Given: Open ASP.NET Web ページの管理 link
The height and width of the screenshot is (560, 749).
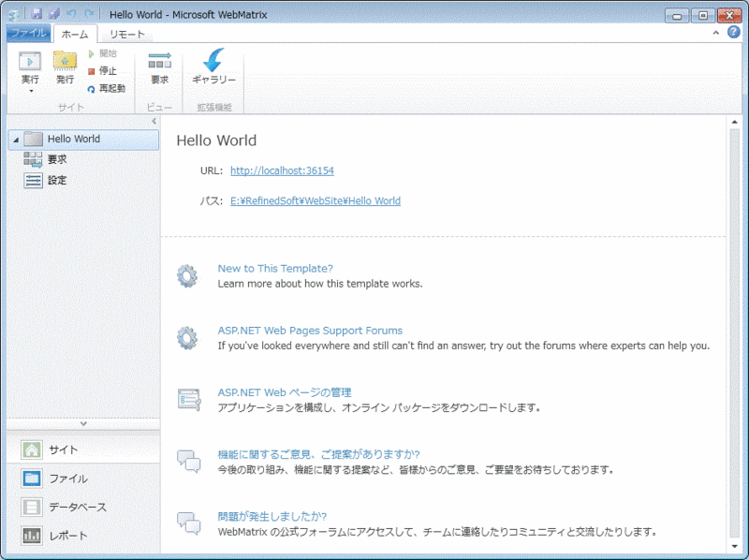Looking at the screenshot, I should (285, 392).
